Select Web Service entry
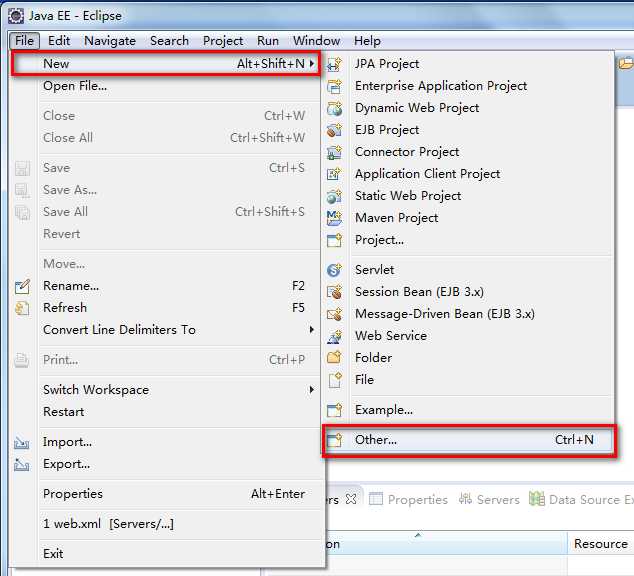The image size is (634, 576). tap(468, 336)
